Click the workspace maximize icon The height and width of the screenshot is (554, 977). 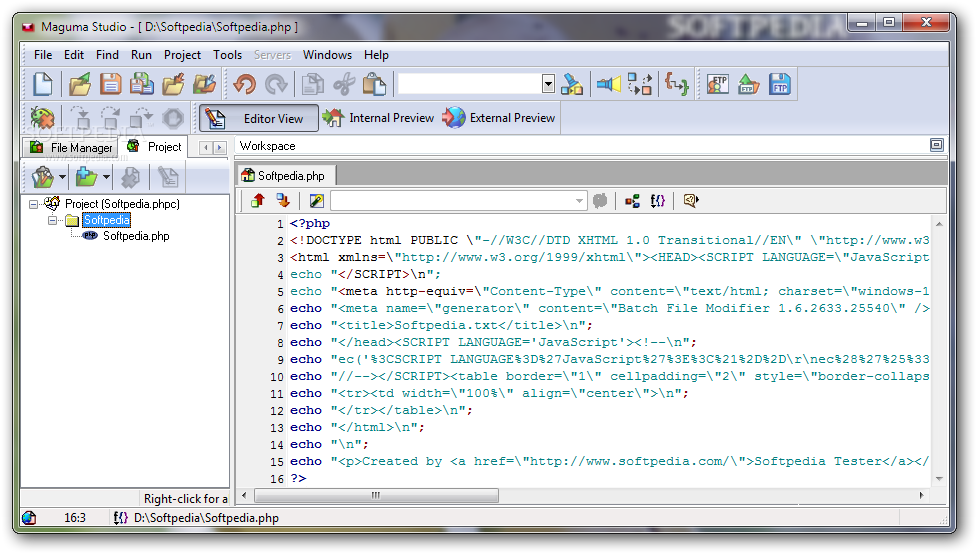coord(936,145)
